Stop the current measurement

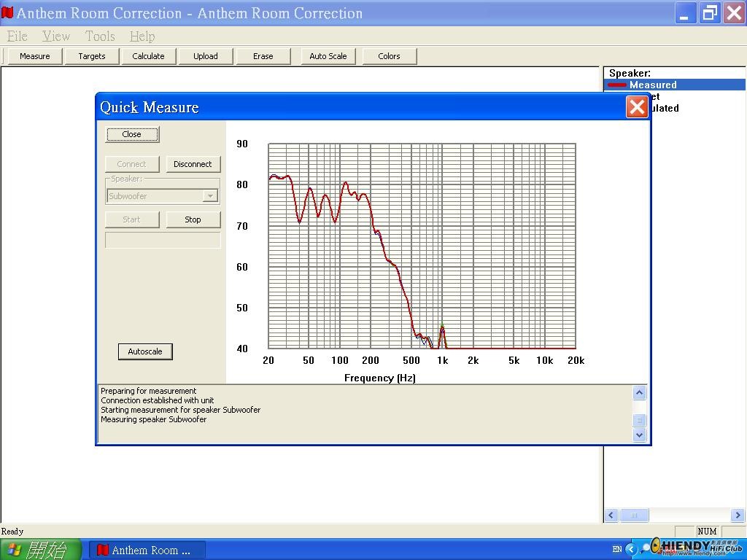[193, 219]
